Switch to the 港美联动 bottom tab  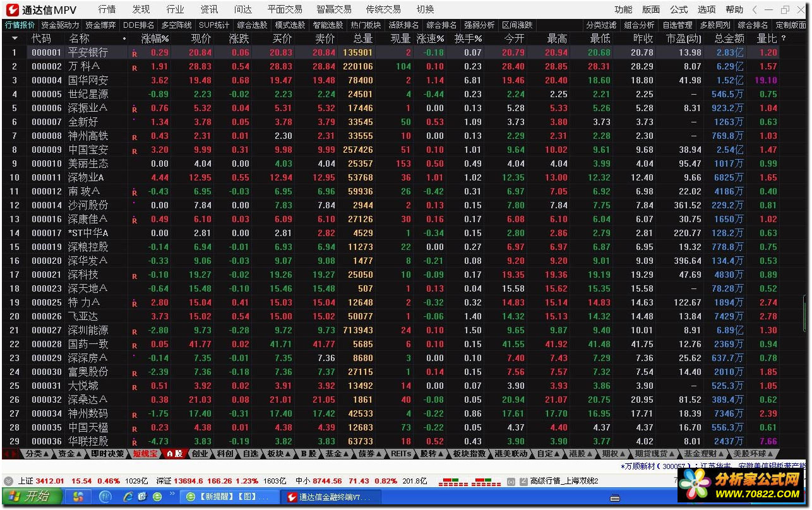pyautogui.click(x=511, y=454)
